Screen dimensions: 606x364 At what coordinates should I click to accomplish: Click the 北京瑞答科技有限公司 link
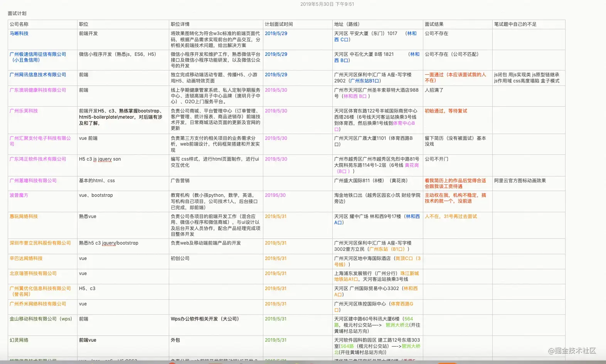(33, 273)
